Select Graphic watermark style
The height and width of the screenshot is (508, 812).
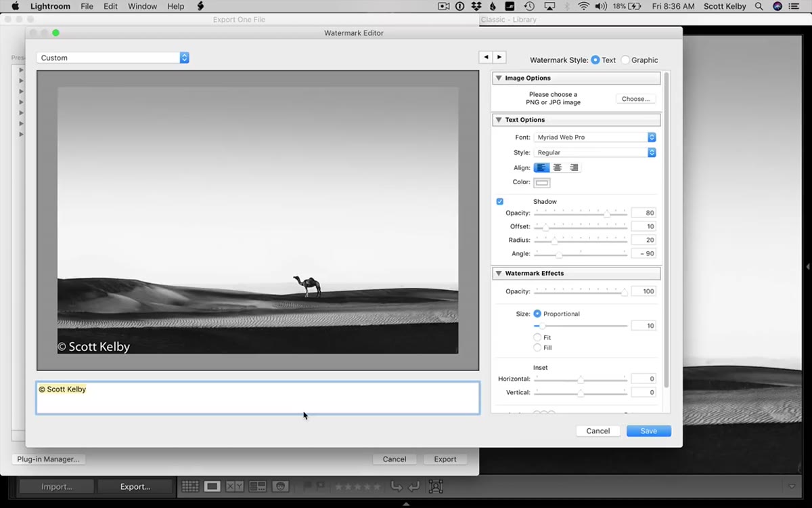coord(625,60)
